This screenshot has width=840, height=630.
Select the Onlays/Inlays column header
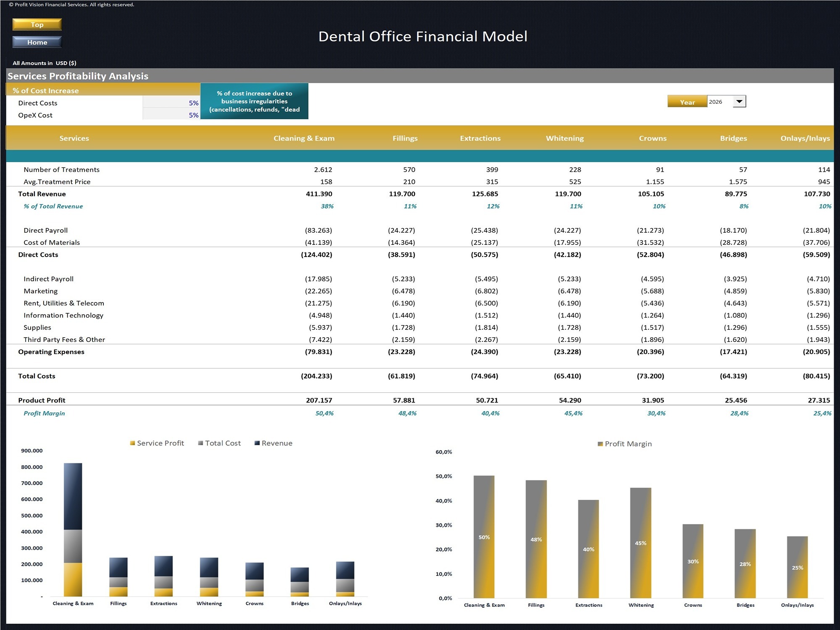pos(805,138)
